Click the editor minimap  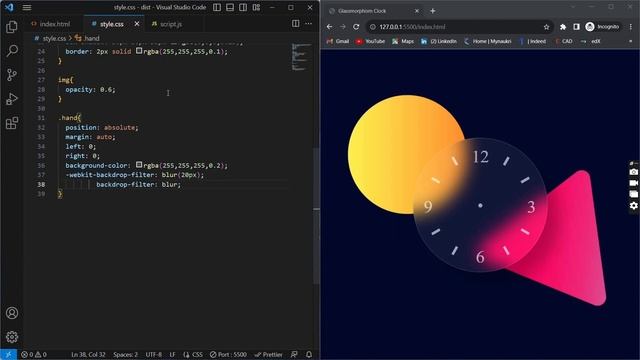coord(301,57)
